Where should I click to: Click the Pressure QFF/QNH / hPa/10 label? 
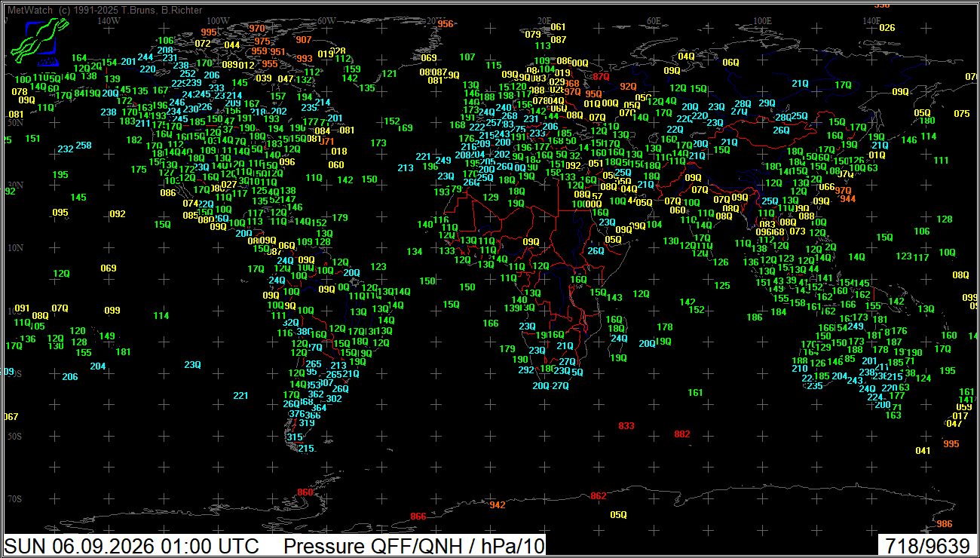tap(414, 546)
